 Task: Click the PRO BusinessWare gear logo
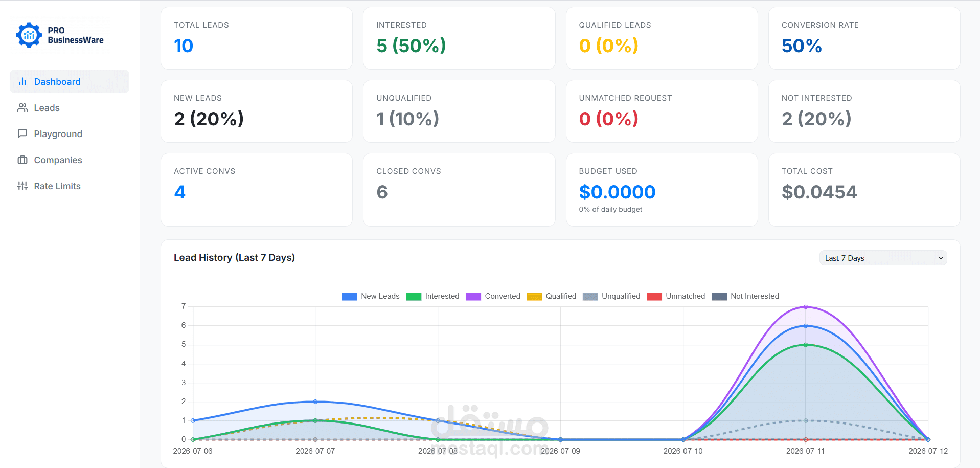(x=29, y=35)
